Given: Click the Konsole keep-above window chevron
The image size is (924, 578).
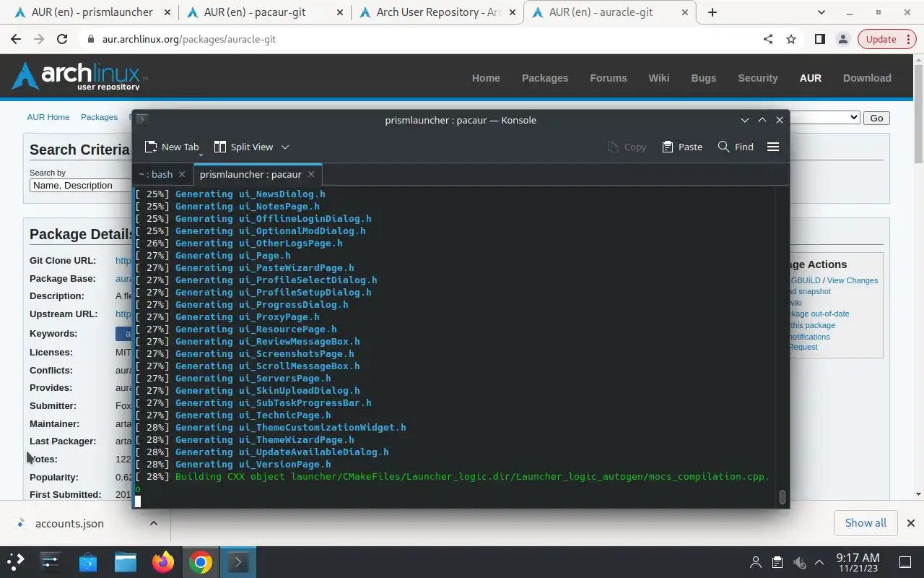Looking at the screenshot, I should pos(762,120).
